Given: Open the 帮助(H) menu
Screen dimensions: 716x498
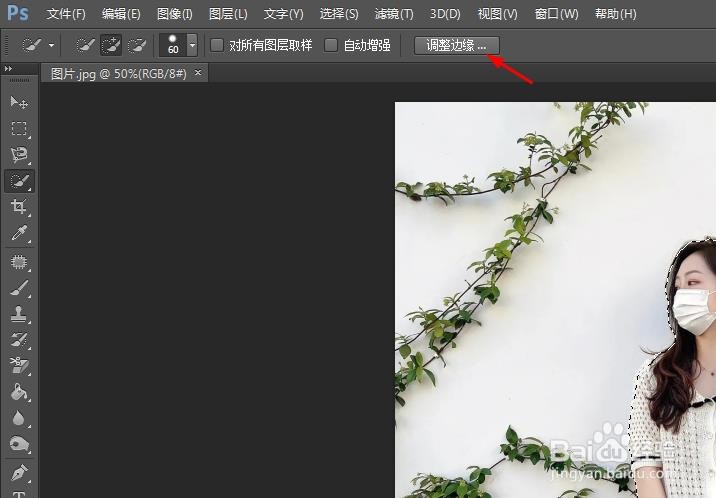Looking at the screenshot, I should [616, 14].
